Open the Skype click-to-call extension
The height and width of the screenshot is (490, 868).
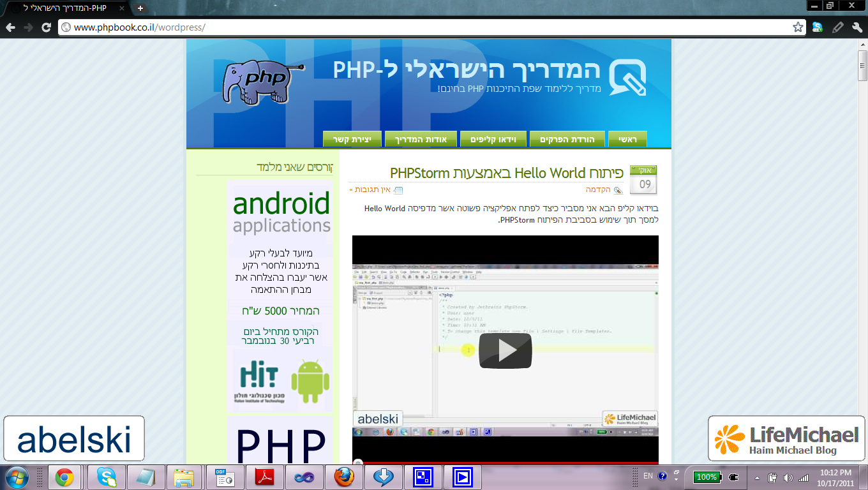coord(818,27)
